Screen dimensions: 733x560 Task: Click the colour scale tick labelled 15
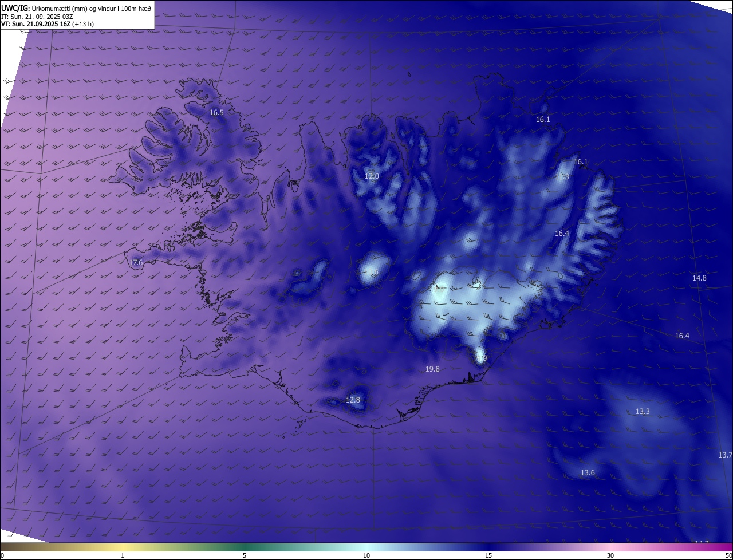pos(488,555)
